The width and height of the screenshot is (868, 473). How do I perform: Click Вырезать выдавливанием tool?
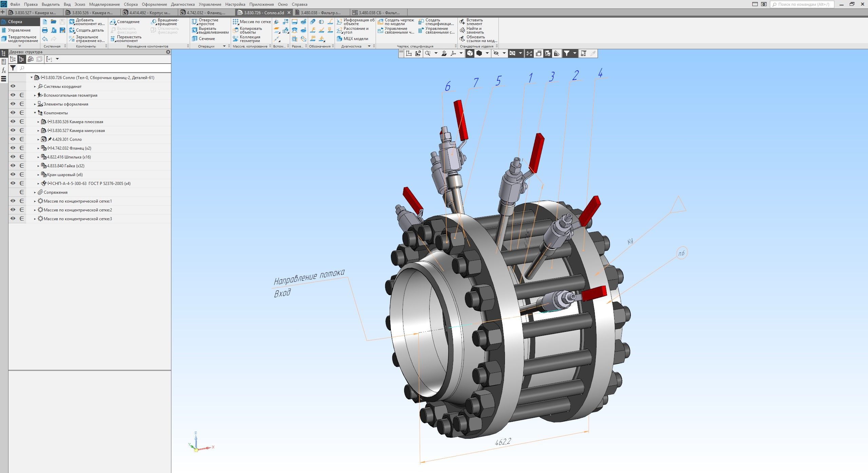tap(209, 31)
